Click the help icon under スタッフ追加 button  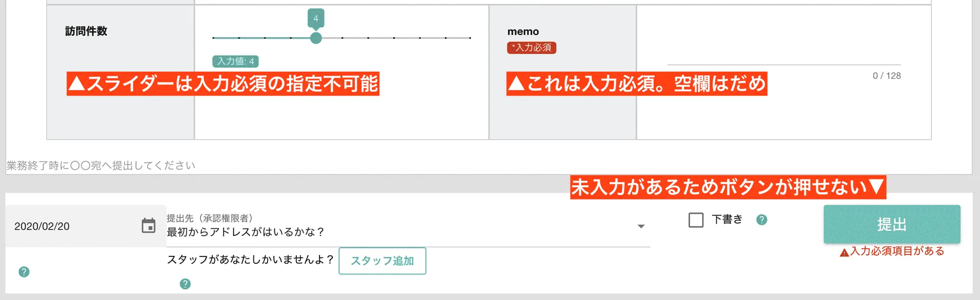click(x=185, y=283)
